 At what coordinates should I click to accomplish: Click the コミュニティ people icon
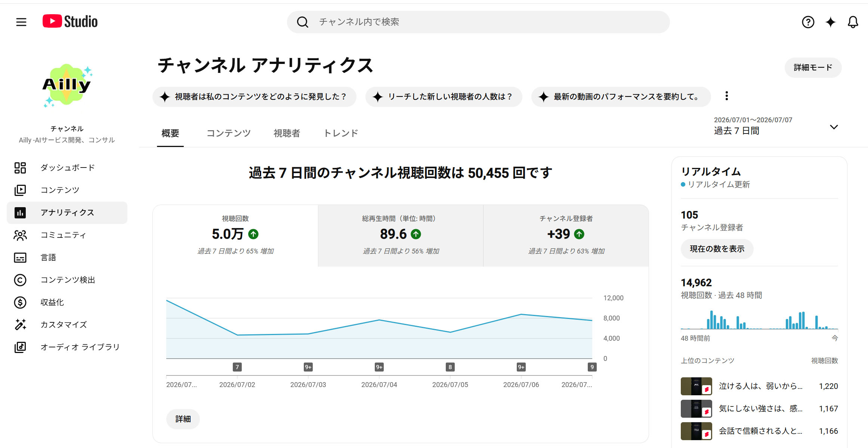click(20, 235)
